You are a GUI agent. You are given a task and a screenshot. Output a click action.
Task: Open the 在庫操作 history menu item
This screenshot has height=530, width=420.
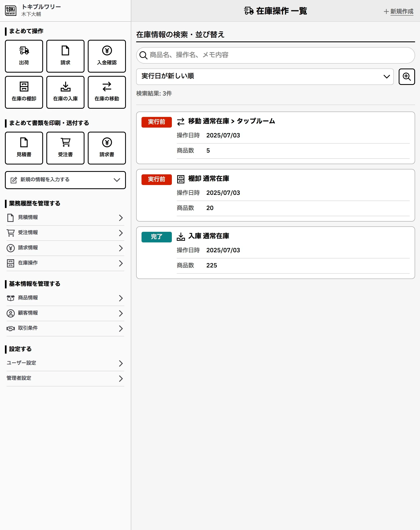pyautogui.click(x=65, y=263)
